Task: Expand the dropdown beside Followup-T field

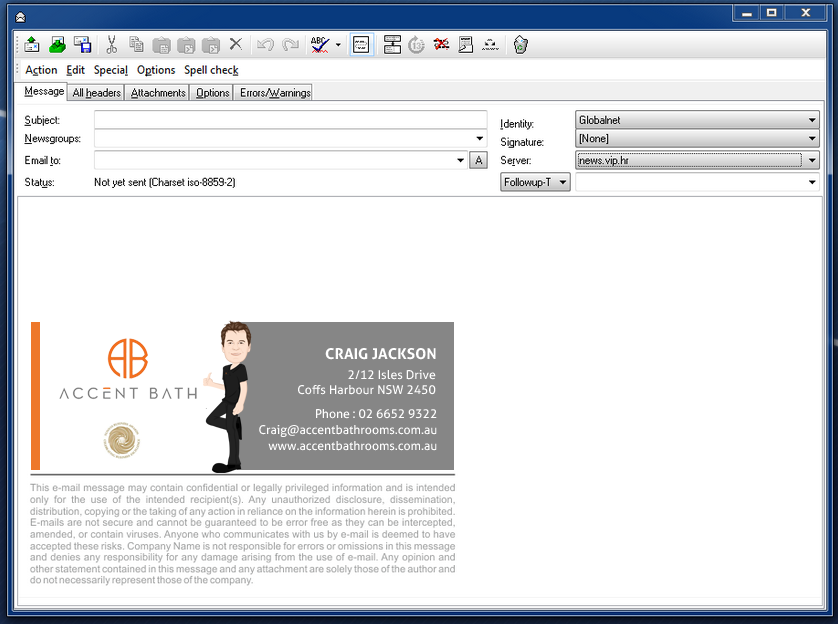Action: 812,182
